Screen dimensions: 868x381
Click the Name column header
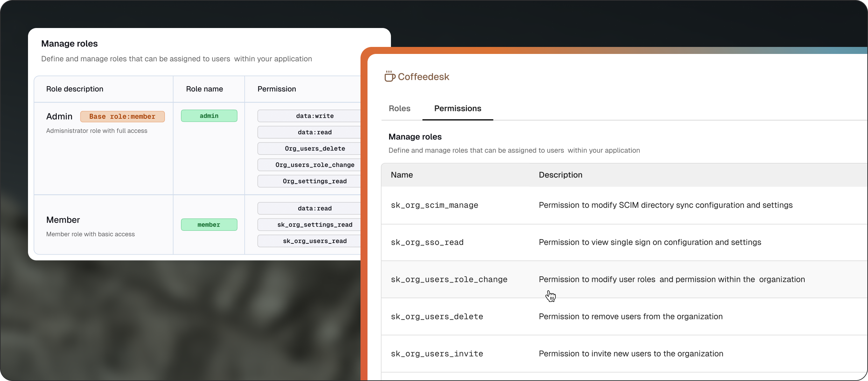[402, 175]
